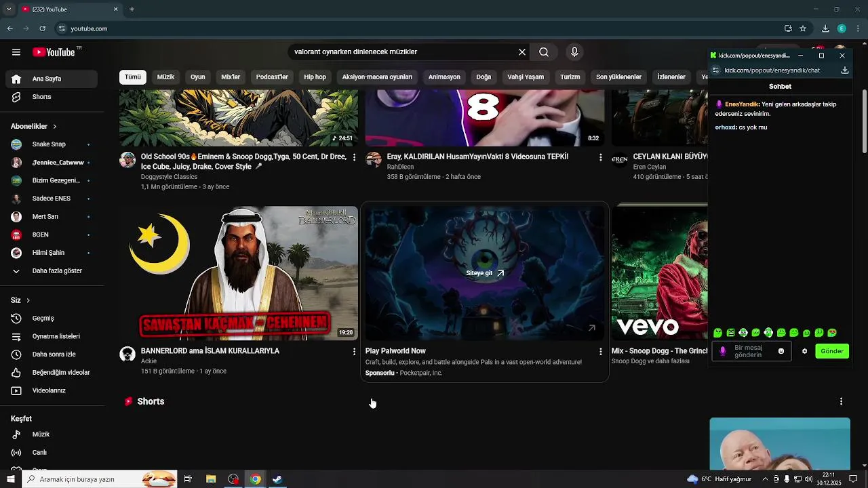The width and height of the screenshot is (868, 488).
Task: Open the Snoop Dogg vevo mix thumbnail
Action: click(659, 273)
